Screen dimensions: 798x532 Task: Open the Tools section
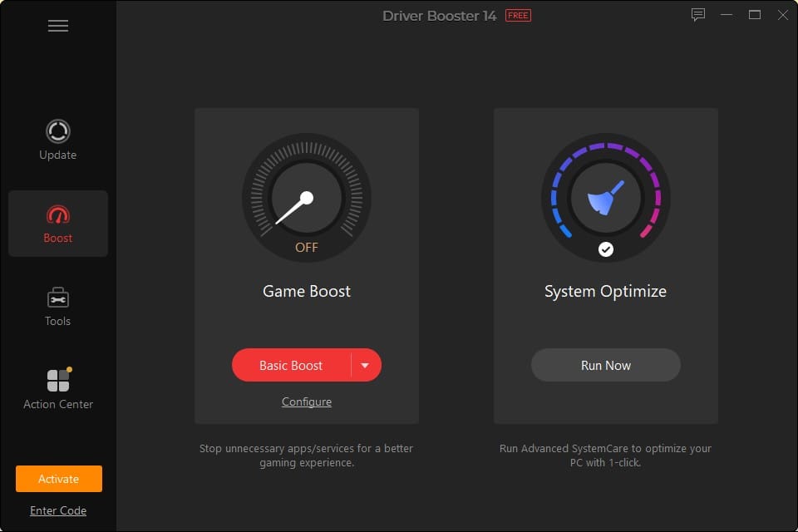[x=58, y=307]
